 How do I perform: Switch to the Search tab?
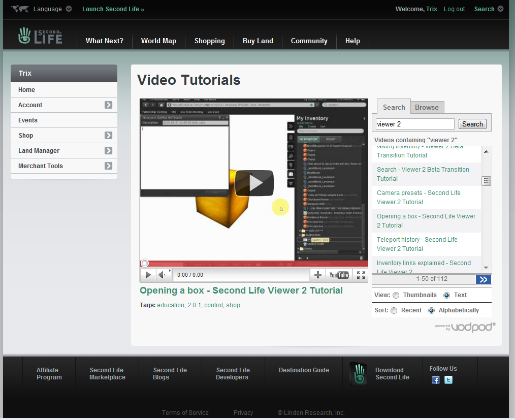394,107
